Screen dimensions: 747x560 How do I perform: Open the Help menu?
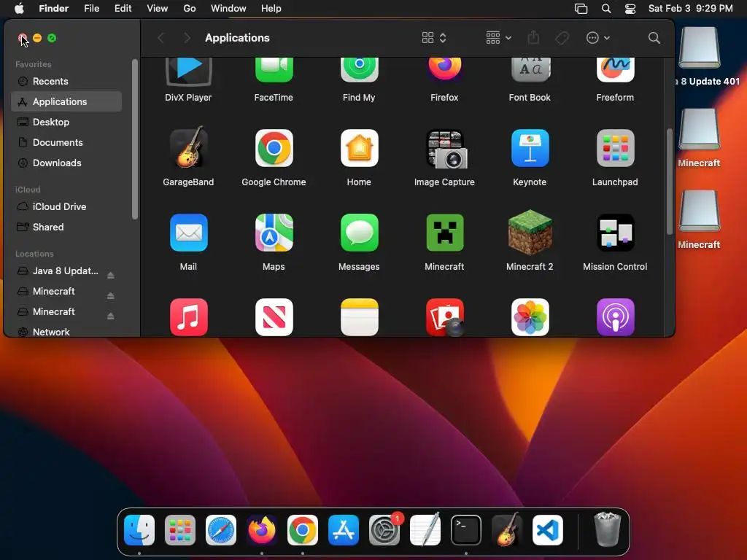point(271,9)
